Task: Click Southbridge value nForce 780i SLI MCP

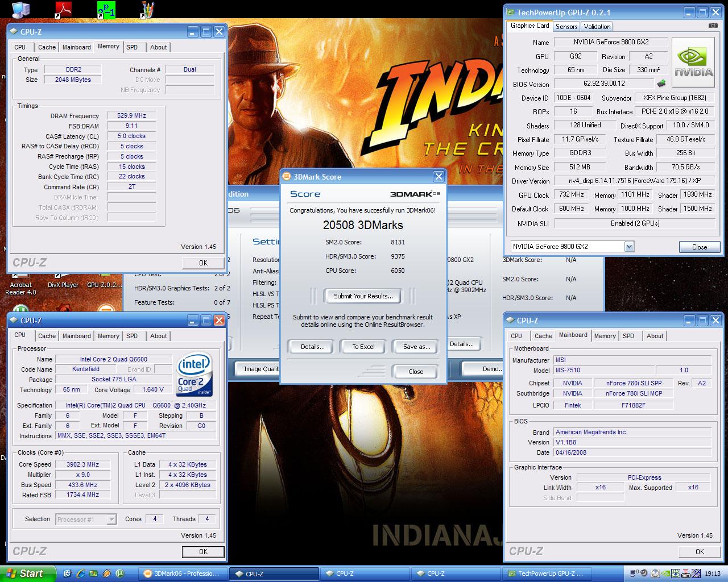Action: (x=634, y=394)
